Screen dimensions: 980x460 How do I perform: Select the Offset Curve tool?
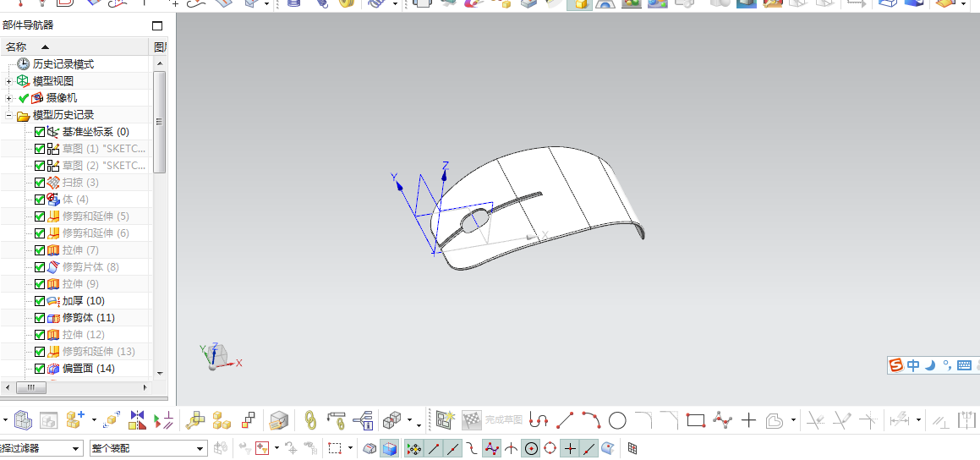click(775, 420)
